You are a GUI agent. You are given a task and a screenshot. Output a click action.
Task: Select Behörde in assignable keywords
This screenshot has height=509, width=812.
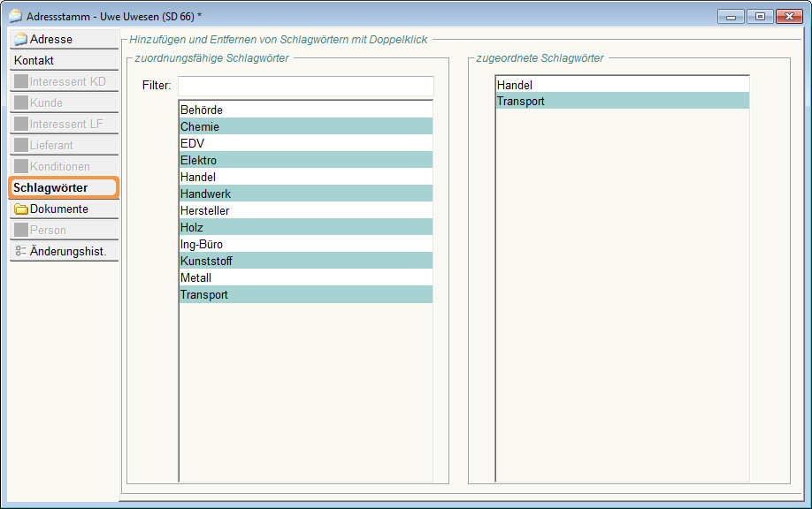[x=305, y=110]
